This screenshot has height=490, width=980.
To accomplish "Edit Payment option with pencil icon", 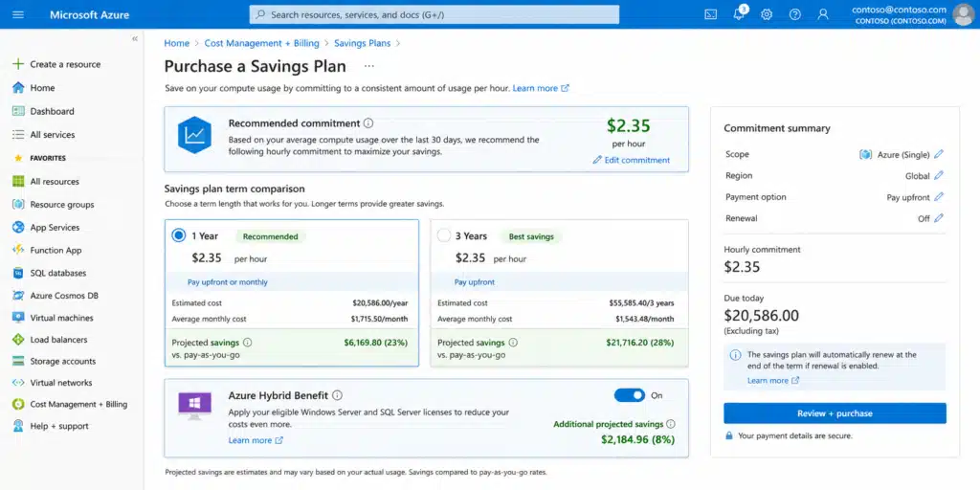I will click(938, 197).
